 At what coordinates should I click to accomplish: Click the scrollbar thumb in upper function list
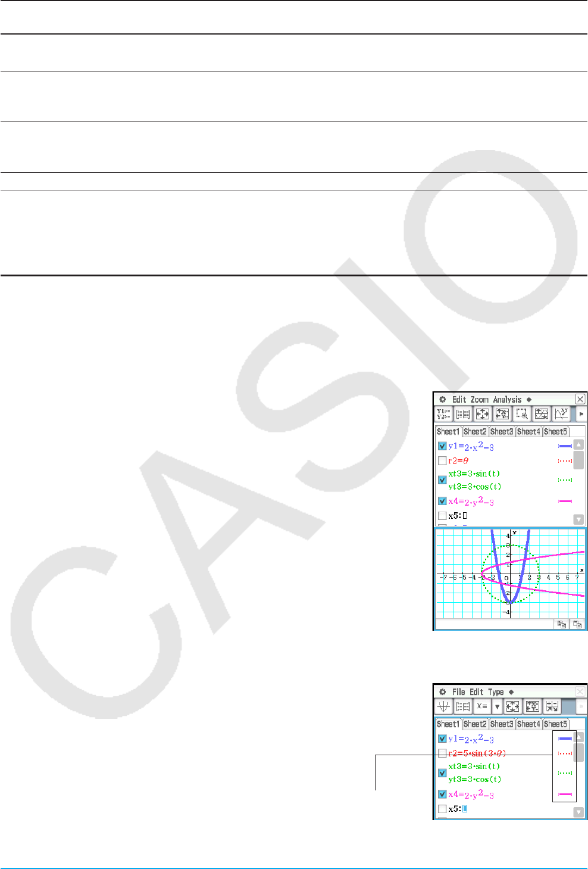tap(578, 460)
